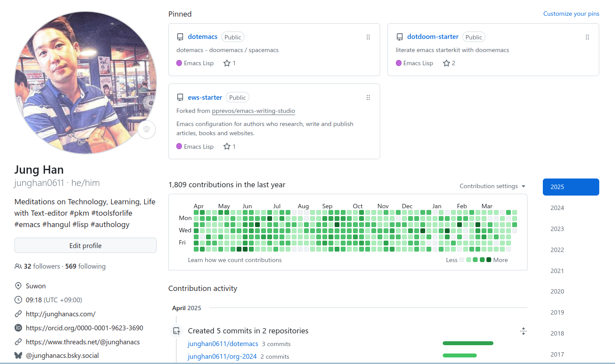Click the Emacs Lisp color dot on dotdoom-starter
The width and height of the screenshot is (615, 364).
(398, 63)
